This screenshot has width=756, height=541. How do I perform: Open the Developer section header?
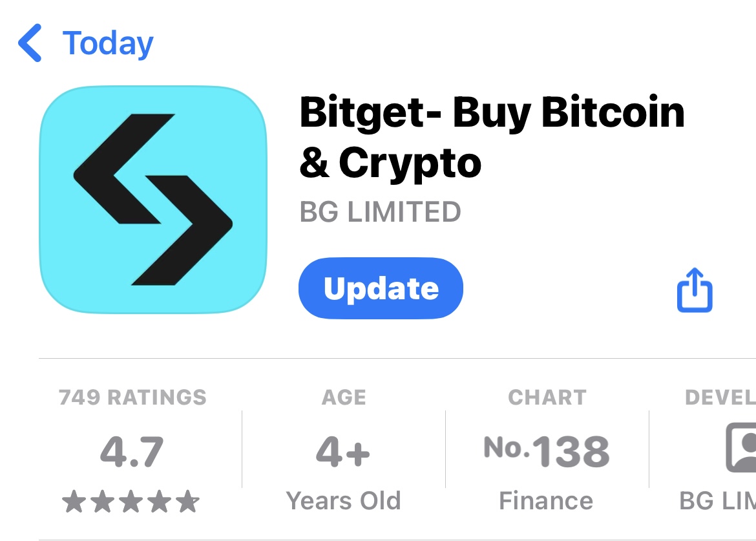720,398
